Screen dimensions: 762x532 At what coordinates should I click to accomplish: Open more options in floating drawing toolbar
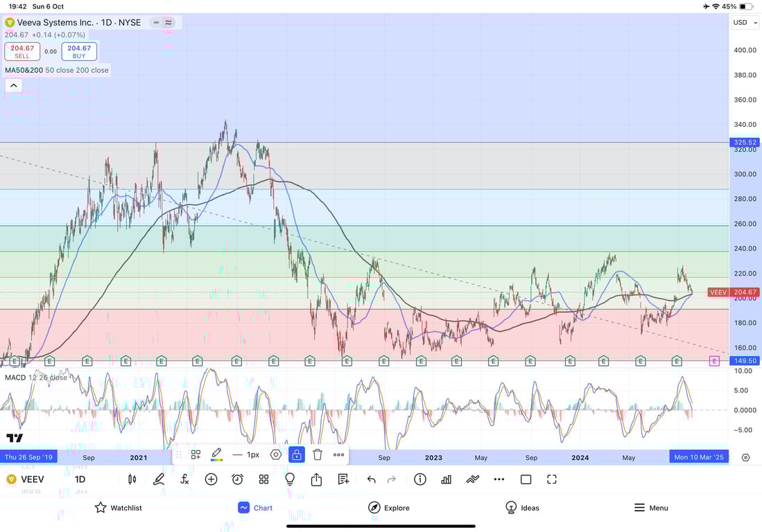tap(339, 455)
